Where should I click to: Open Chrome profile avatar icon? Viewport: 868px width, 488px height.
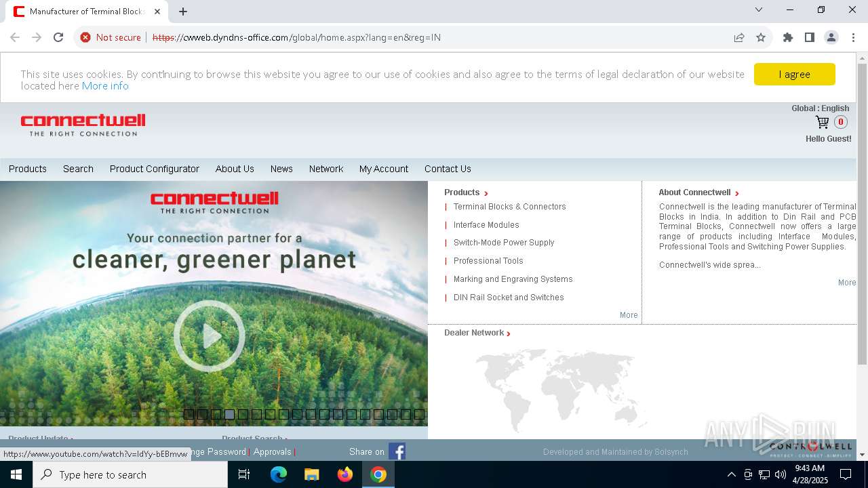coord(831,37)
